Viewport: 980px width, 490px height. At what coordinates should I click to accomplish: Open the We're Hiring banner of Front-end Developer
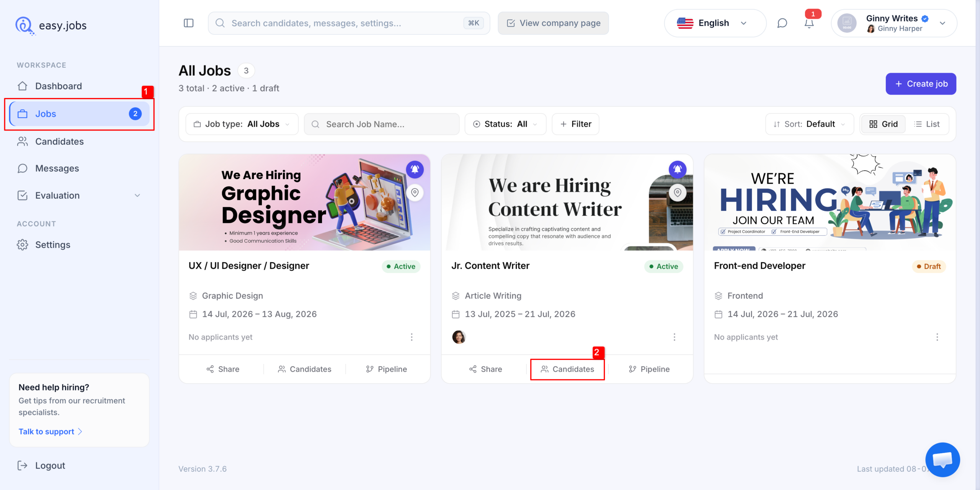click(830, 203)
